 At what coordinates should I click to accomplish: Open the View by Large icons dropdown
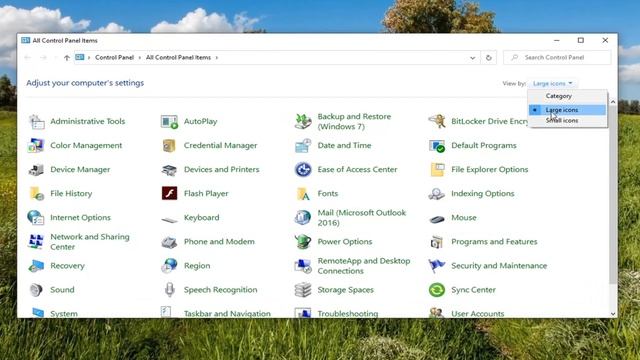tap(552, 84)
